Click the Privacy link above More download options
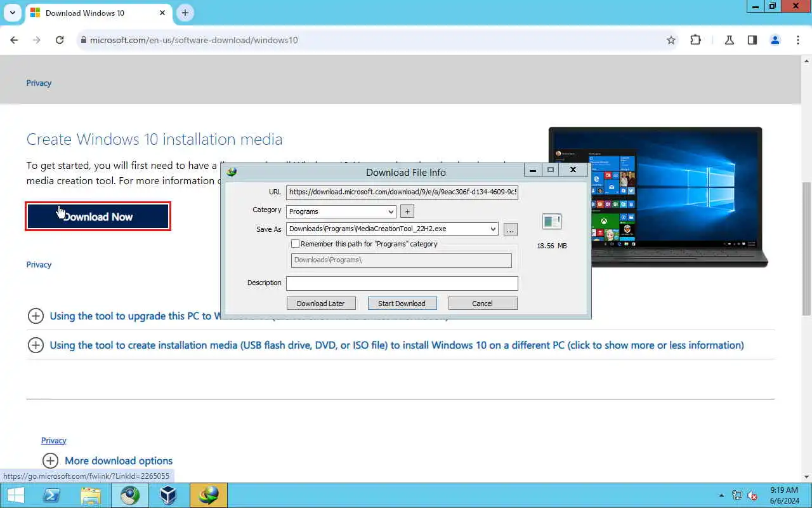Image resolution: width=812 pixels, height=508 pixels. (54, 440)
